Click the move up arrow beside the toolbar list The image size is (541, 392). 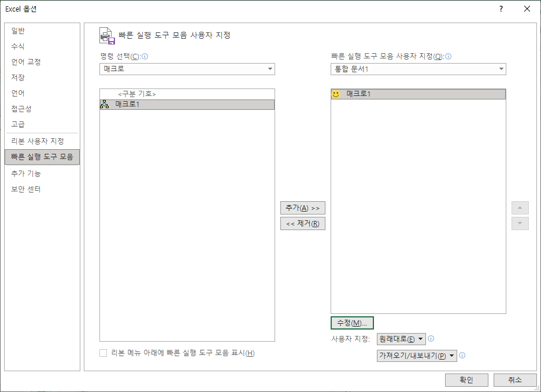pos(520,207)
